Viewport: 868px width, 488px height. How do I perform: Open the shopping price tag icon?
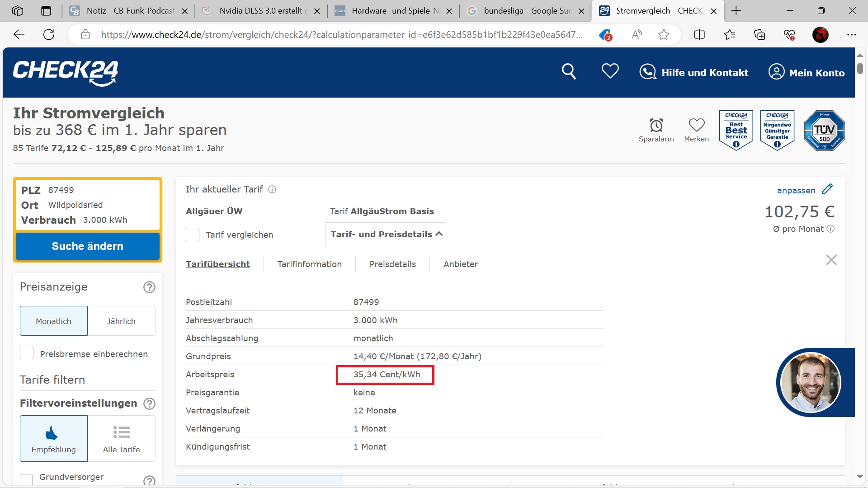click(x=605, y=35)
